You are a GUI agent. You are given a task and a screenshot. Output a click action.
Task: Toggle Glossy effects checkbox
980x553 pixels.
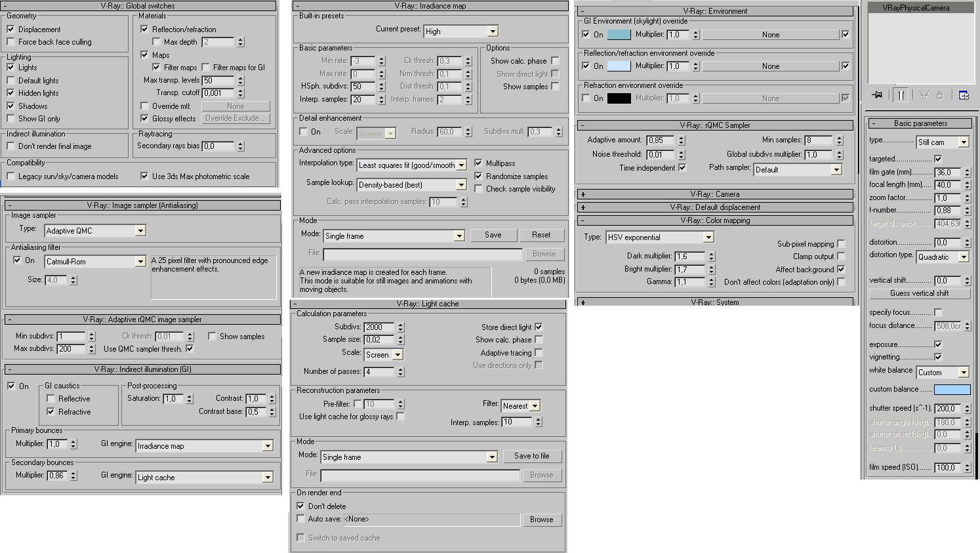[x=144, y=119]
